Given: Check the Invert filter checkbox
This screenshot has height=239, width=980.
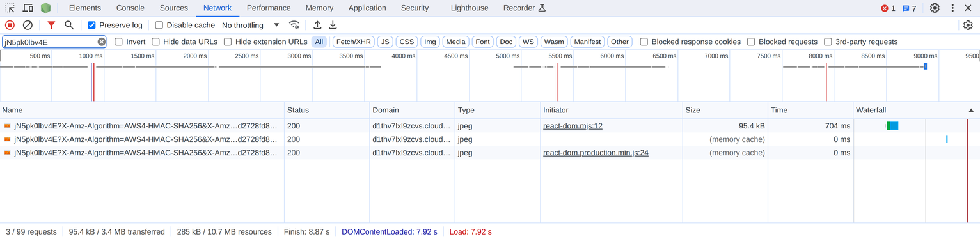Looking at the screenshot, I should click(118, 42).
